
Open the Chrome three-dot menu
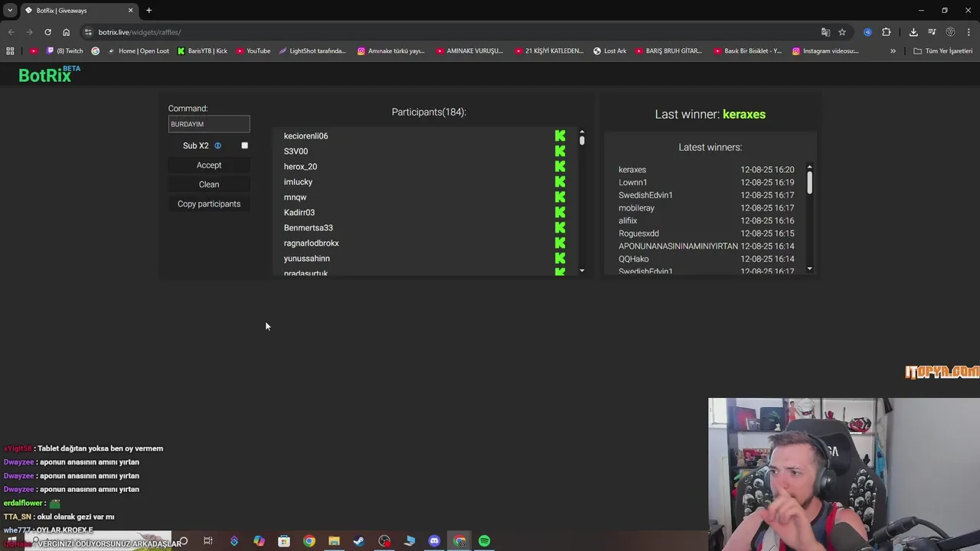(x=969, y=32)
